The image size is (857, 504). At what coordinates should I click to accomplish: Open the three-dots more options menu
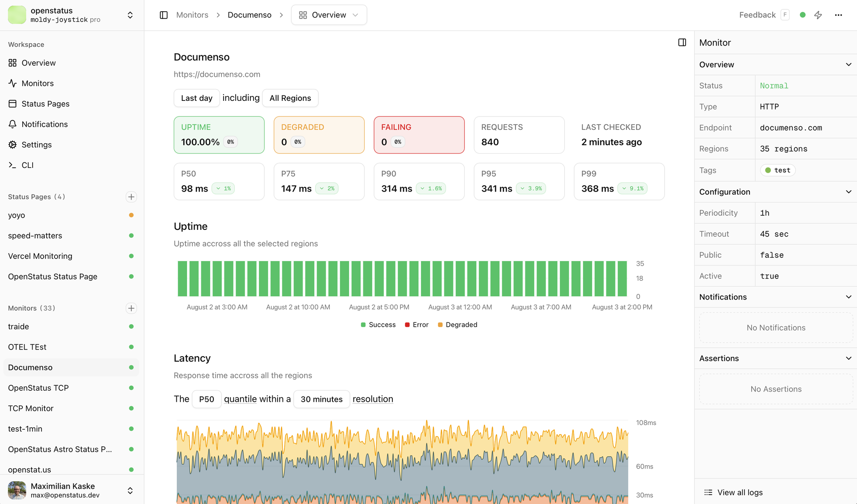point(838,15)
